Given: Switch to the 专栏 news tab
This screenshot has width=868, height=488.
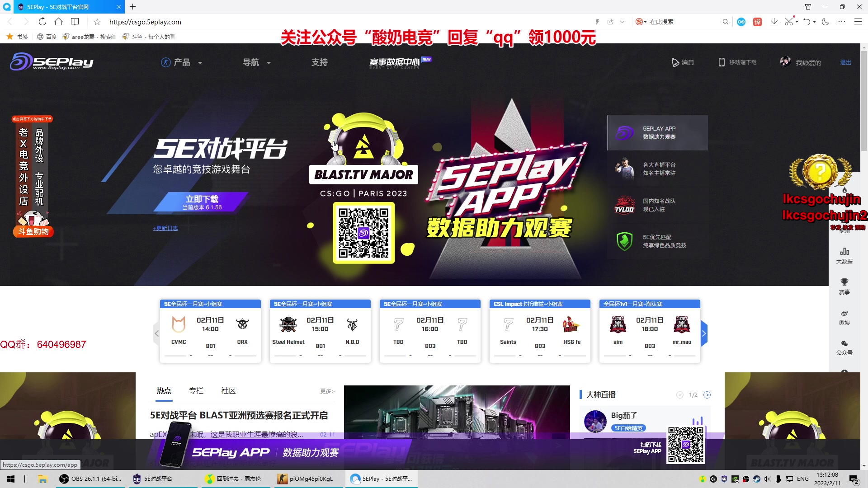Looking at the screenshot, I should (x=196, y=391).
